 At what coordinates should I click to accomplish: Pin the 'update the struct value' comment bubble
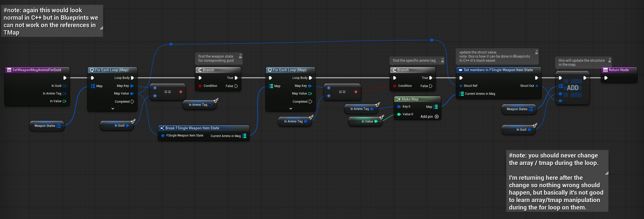(536, 50)
